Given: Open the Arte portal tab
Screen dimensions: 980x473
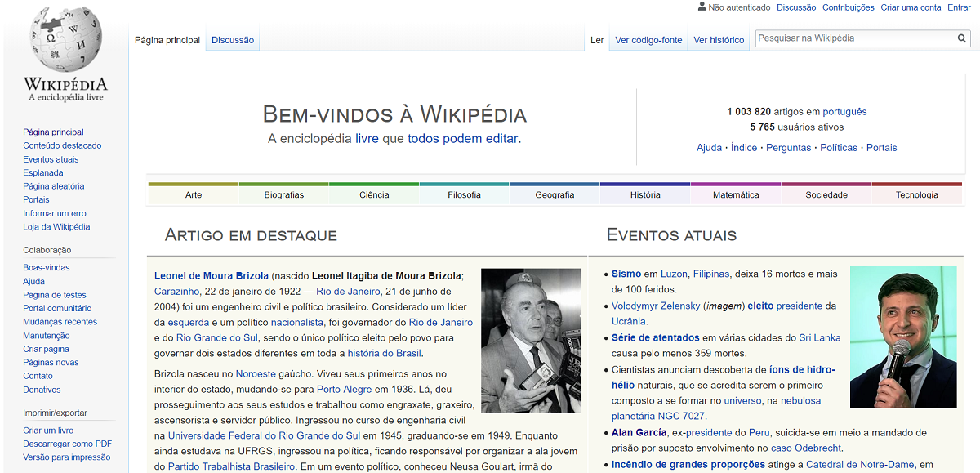Looking at the screenshot, I should 194,194.
